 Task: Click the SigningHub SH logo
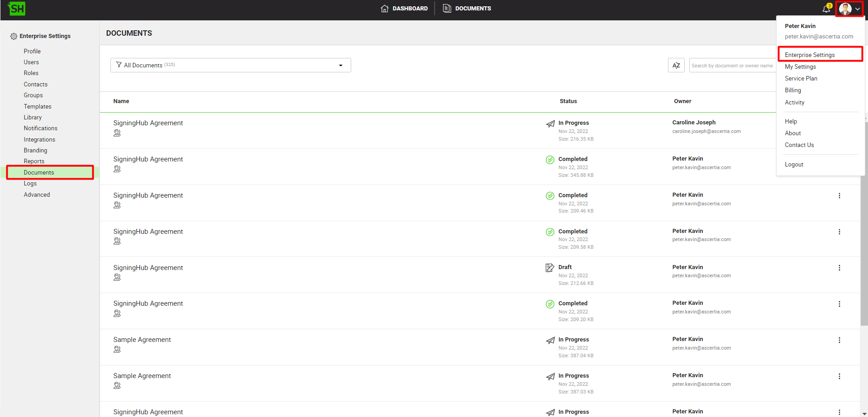point(17,9)
